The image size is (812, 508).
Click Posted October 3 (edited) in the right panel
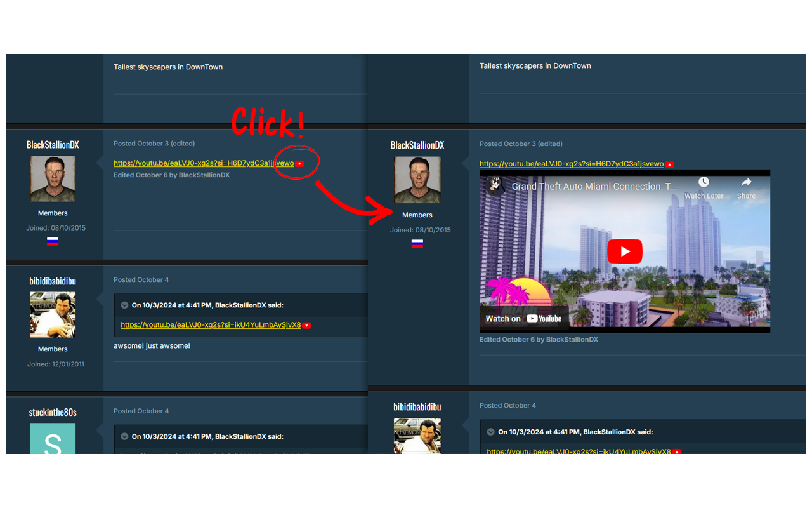point(521,144)
